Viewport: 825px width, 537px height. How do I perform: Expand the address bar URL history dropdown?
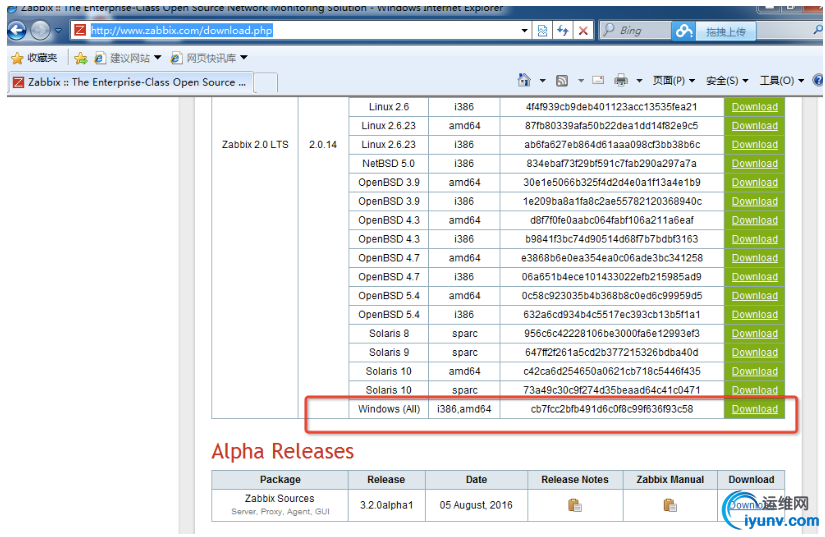click(x=525, y=31)
